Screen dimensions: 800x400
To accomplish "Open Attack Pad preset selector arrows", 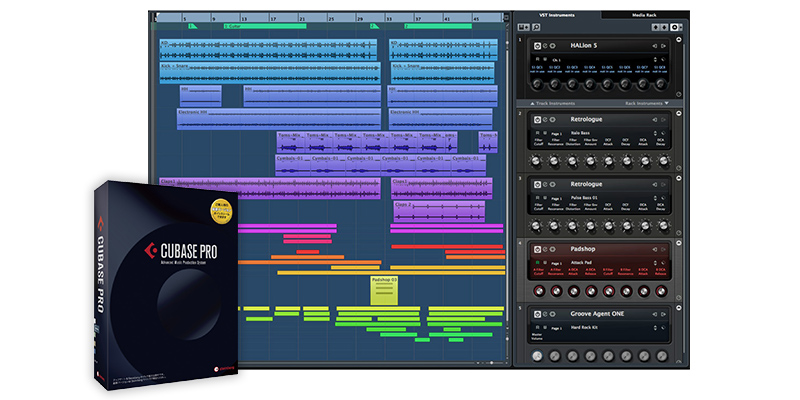I will pos(656,262).
